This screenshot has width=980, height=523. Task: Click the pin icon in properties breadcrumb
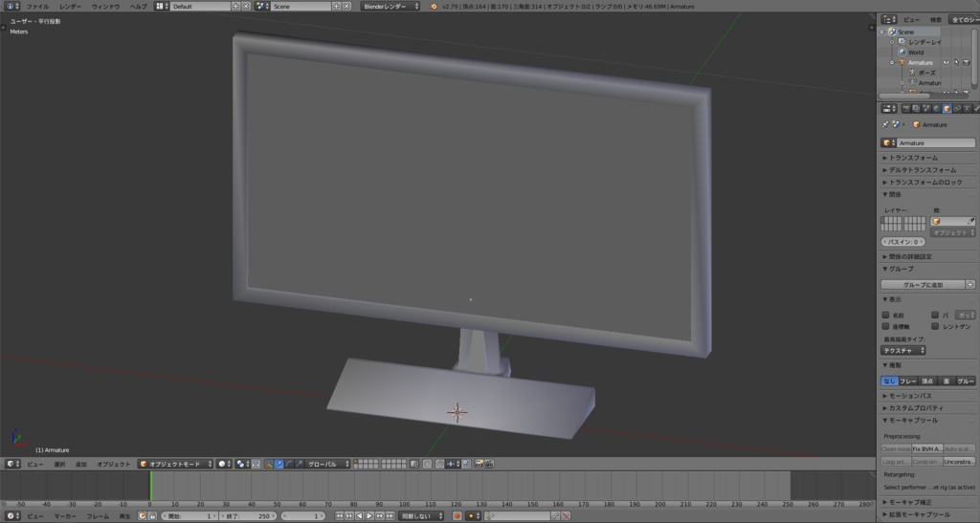[x=885, y=124]
